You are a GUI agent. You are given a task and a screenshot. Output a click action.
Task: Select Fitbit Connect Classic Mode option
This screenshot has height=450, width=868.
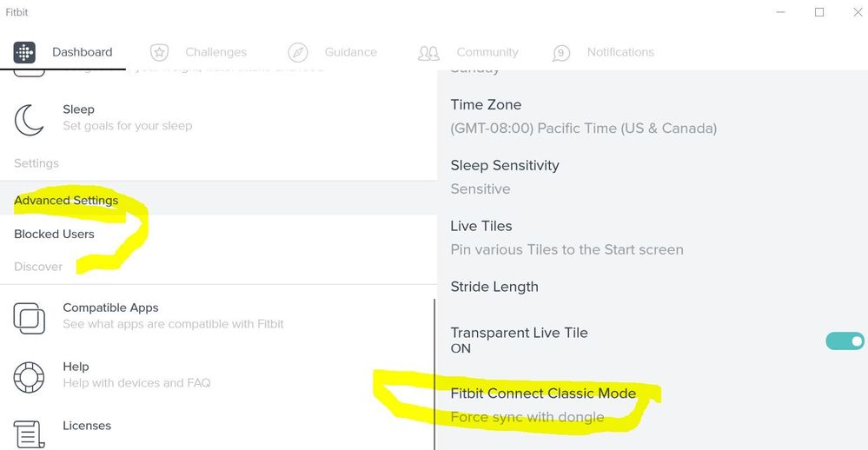pyautogui.click(x=653, y=405)
